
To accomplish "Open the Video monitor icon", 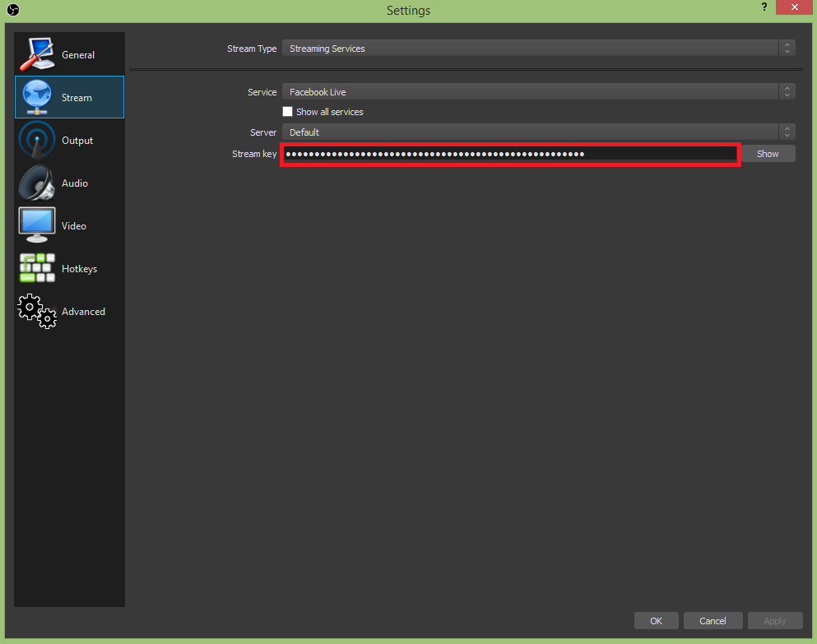I will point(37,225).
